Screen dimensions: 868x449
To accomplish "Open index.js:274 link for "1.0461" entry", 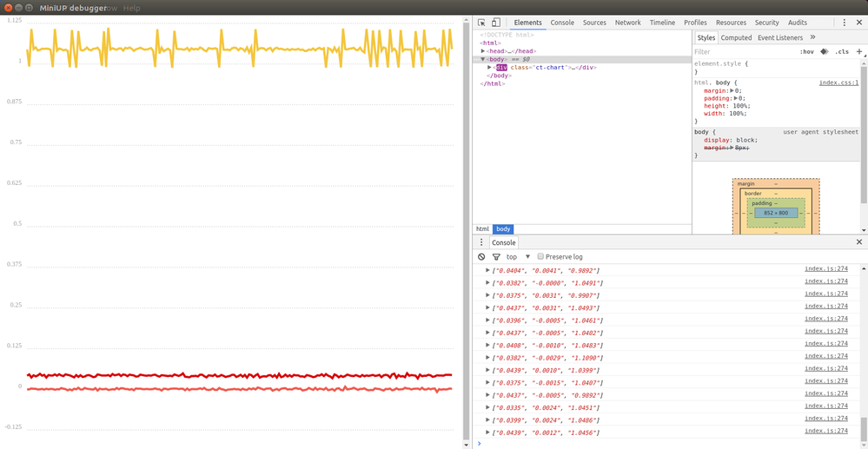I will [826, 319].
